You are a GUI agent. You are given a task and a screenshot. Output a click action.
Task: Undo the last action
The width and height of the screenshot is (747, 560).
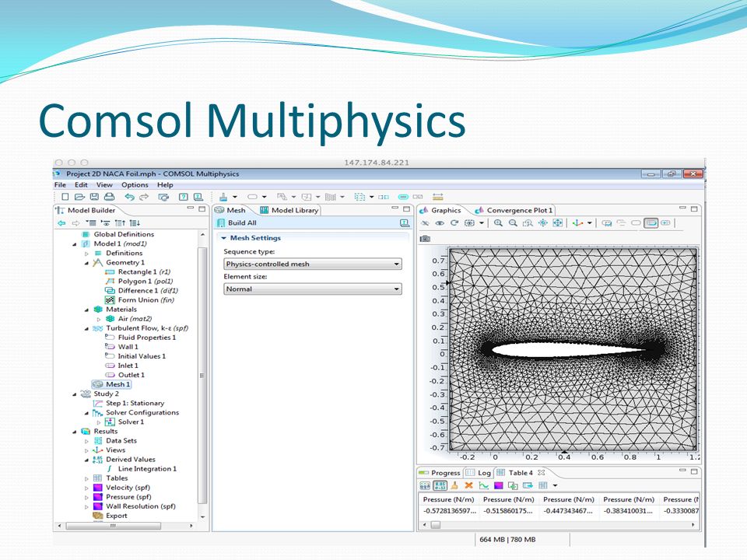click(x=130, y=197)
